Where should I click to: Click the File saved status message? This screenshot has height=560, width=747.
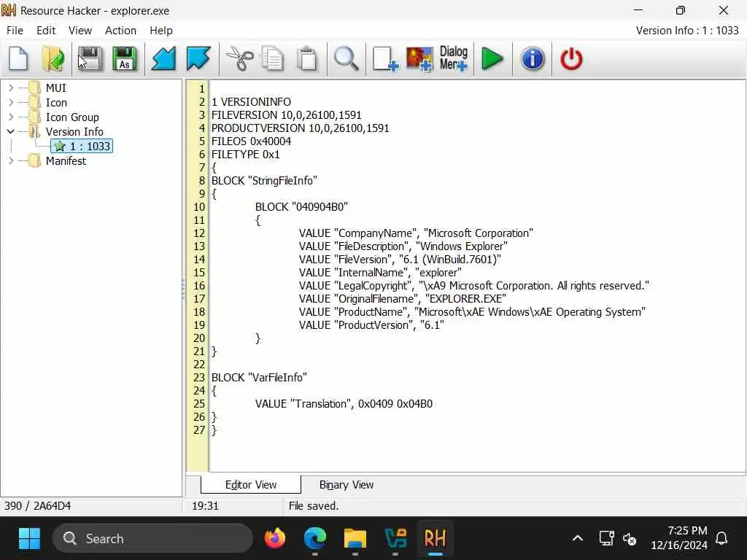pos(314,506)
